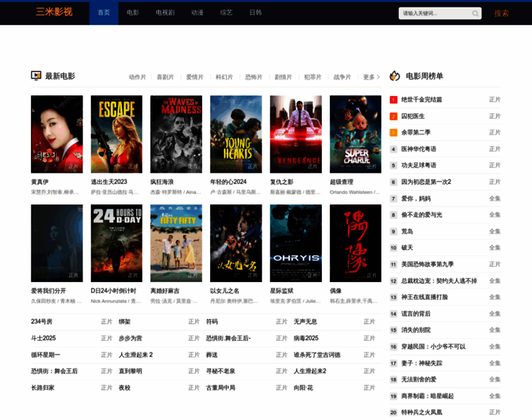Screen dimensions: 532x420
Task: Open the 日韩 tab
Action: [x=255, y=13]
